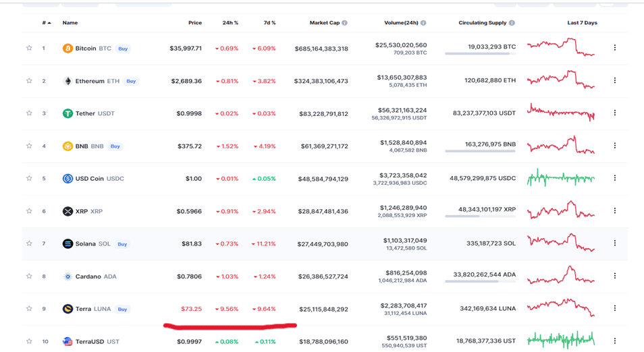Click the XRP coin logo
This screenshot has height=352, width=644.
coord(68,211)
